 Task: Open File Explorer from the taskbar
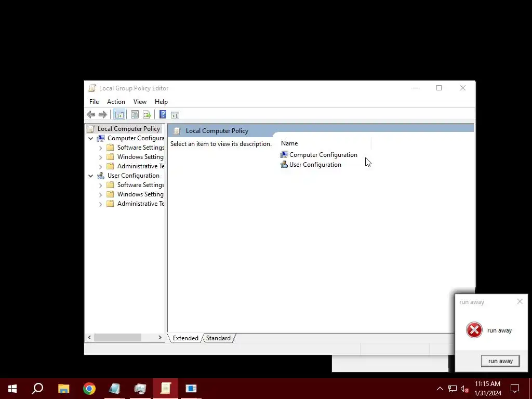63,389
